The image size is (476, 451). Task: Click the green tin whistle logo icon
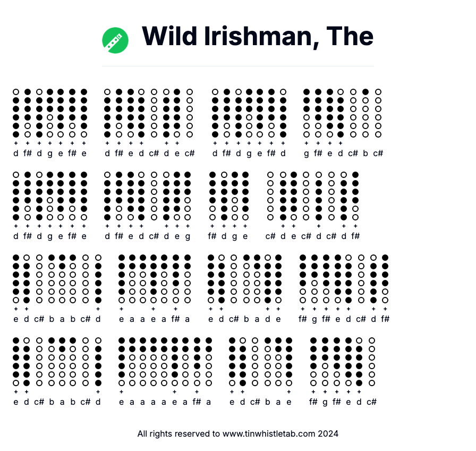tap(115, 40)
